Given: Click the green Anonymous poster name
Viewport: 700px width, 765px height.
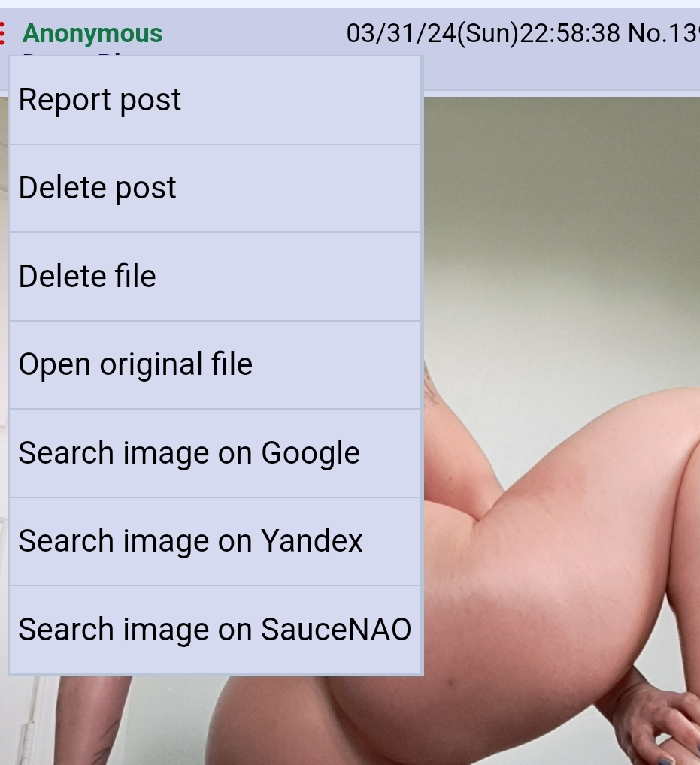Looking at the screenshot, I should 92,34.
